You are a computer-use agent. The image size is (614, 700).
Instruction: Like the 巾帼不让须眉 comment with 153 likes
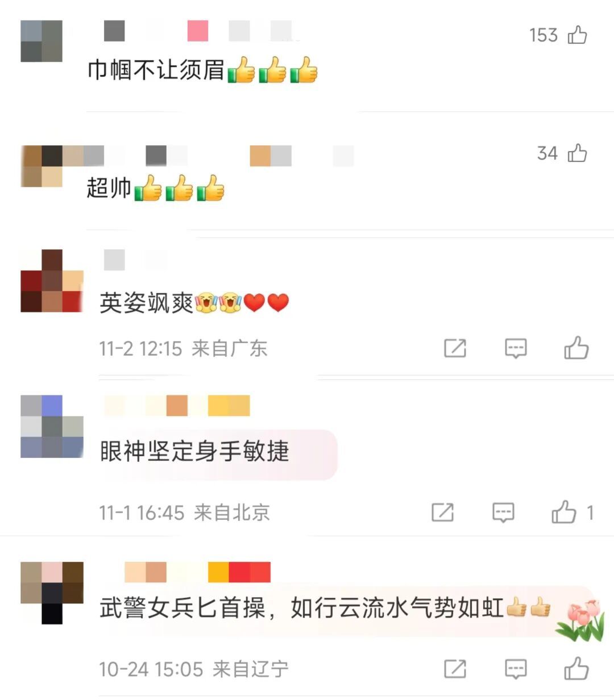click(577, 35)
